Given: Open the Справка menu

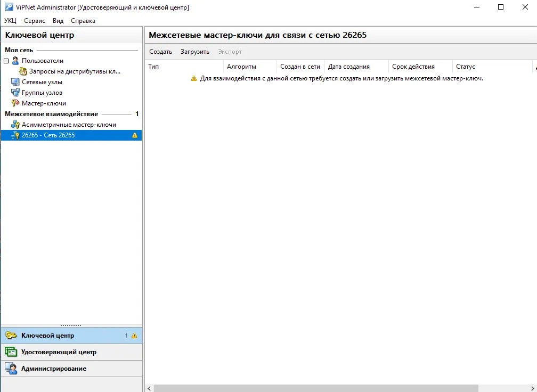Looking at the screenshot, I should point(83,21).
